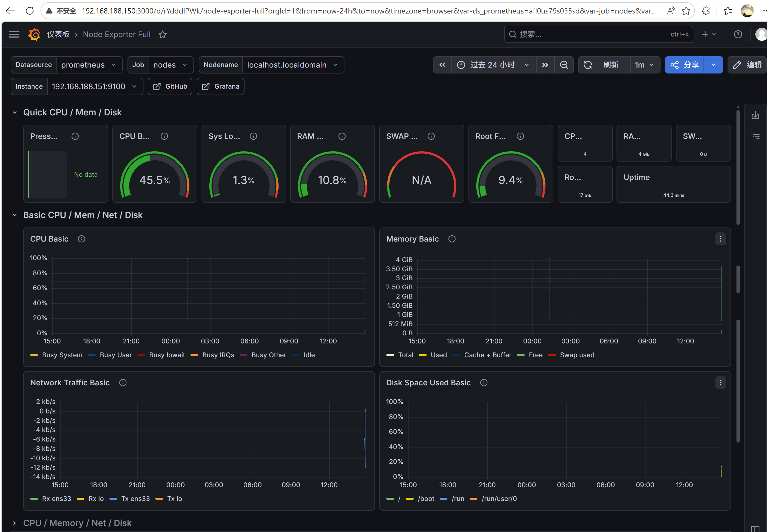Click the Grafana logo home icon
The width and height of the screenshot is (767, 532).
(34, 34)
